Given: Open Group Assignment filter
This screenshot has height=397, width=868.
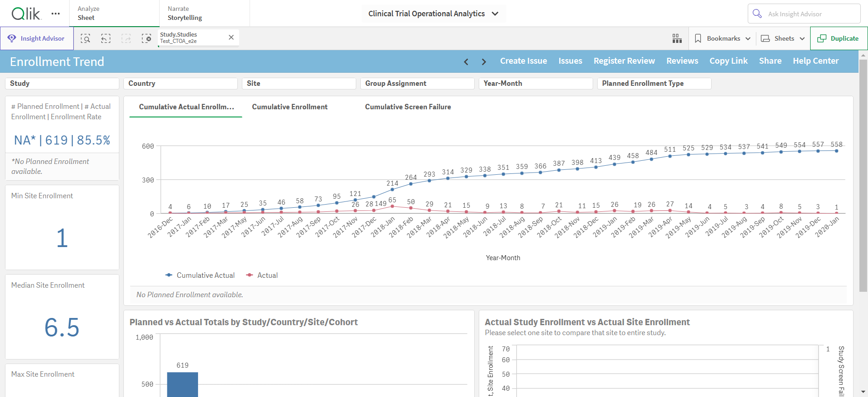Looking at the screenshot, I should (417, 84).
